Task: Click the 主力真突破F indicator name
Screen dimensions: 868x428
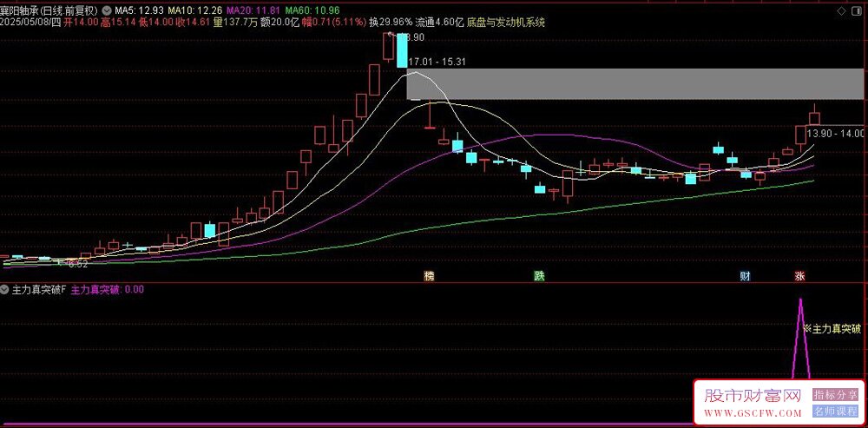Action: 39,289
